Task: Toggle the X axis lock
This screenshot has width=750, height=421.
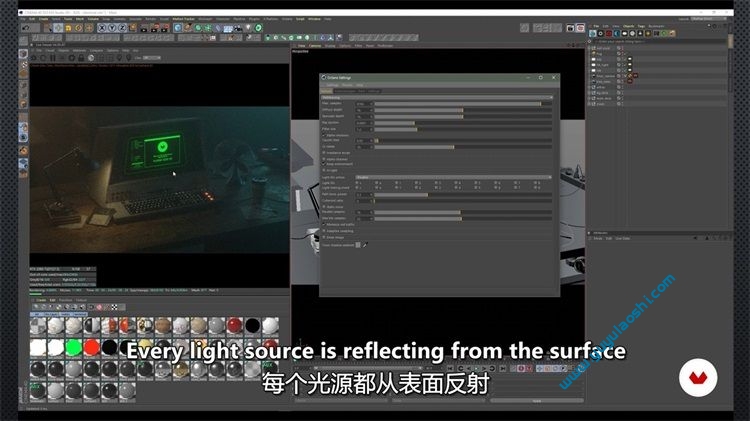Action: click(x=102, y=28)
